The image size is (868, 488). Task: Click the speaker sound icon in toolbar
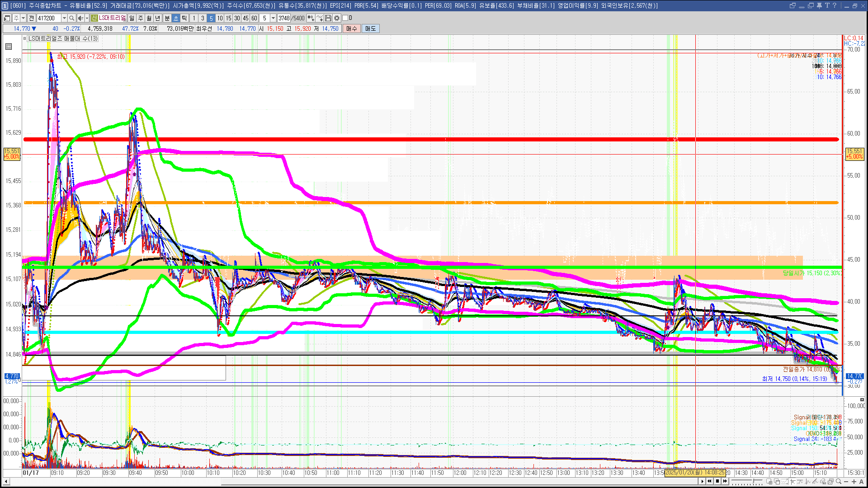point(80,18)
